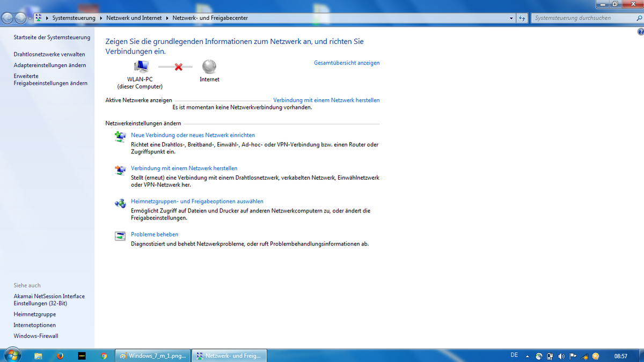Viewport: 644px width, 362px height.
Task: Click the Probleme beheben troubleshooter icon
Action: click(x=120, y=236)
